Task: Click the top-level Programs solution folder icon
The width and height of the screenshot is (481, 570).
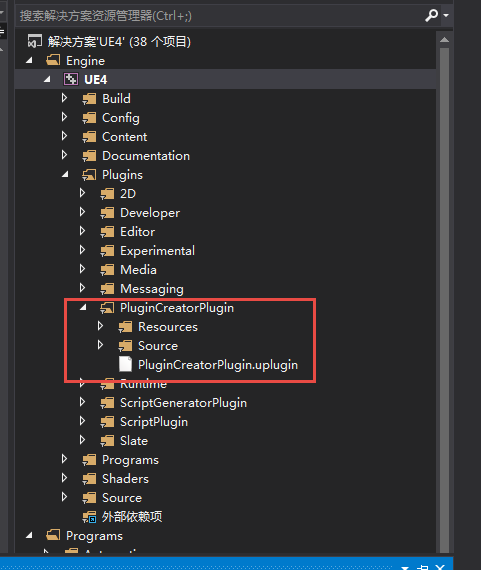Action: [x=53, y=535]
